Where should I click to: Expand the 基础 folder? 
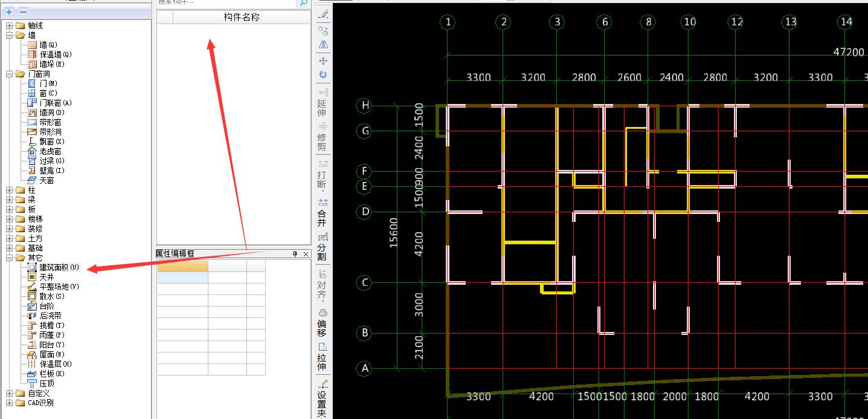click(x=10, y=248)
